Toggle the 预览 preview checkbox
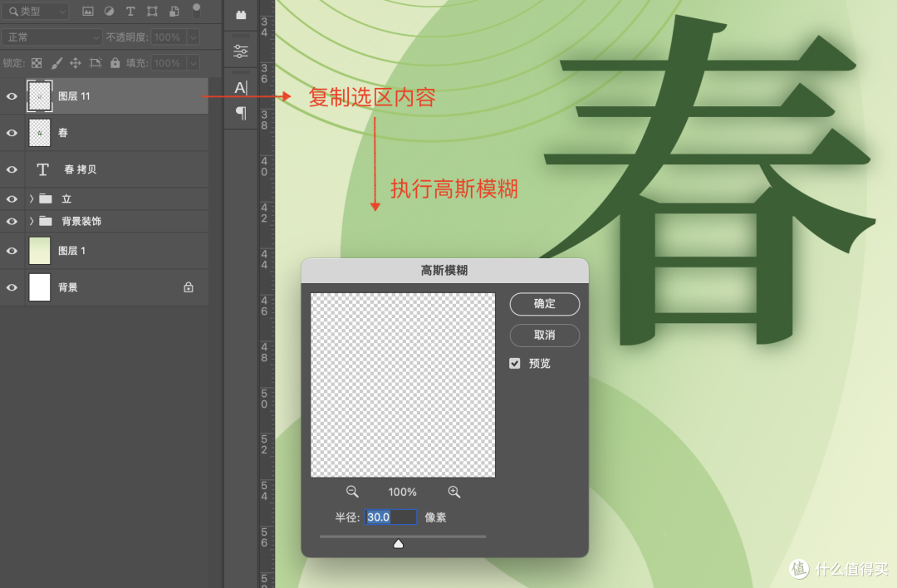897x588 pixels. [x=515, y=363]
